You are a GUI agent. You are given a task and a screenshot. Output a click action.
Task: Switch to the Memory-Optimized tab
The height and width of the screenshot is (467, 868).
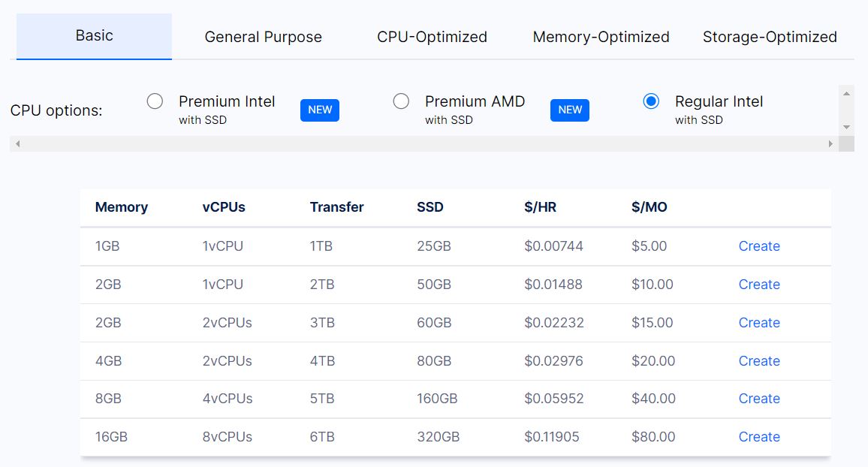601,36
